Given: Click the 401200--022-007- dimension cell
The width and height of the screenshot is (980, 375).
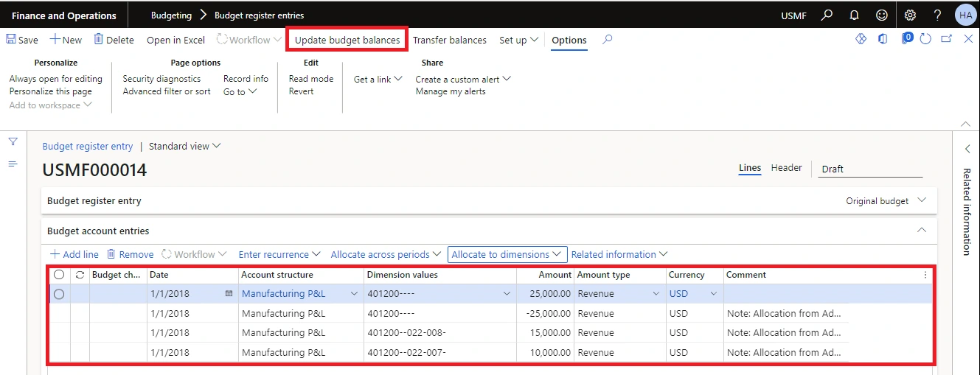Looking at the screenshot, I should [x=440, y=353].
